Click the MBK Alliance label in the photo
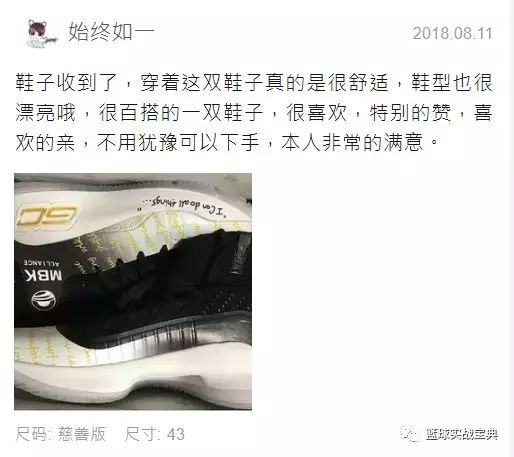The height and width of the screenshot is (457, 514). tap(43, 271)
